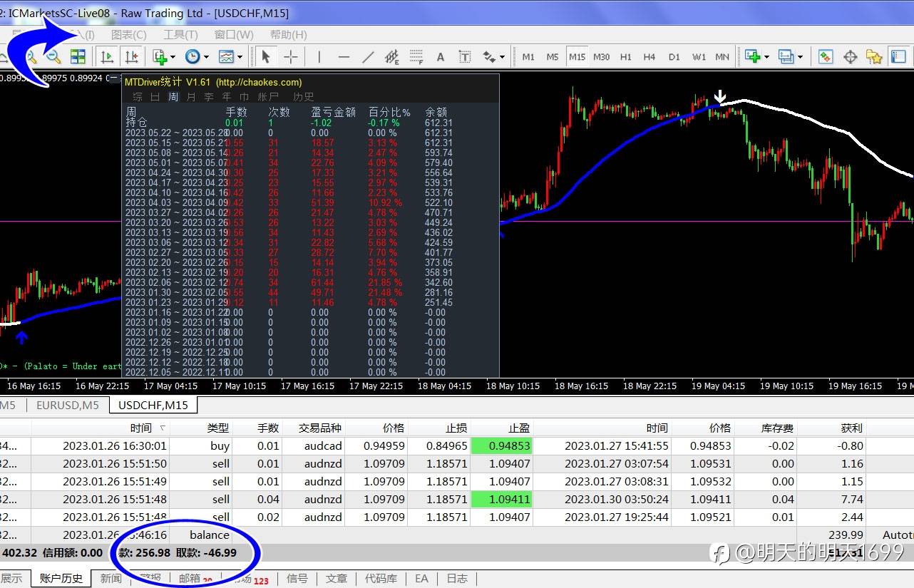
Task: Open the EA terminal tab
Action: pos(422,578)
